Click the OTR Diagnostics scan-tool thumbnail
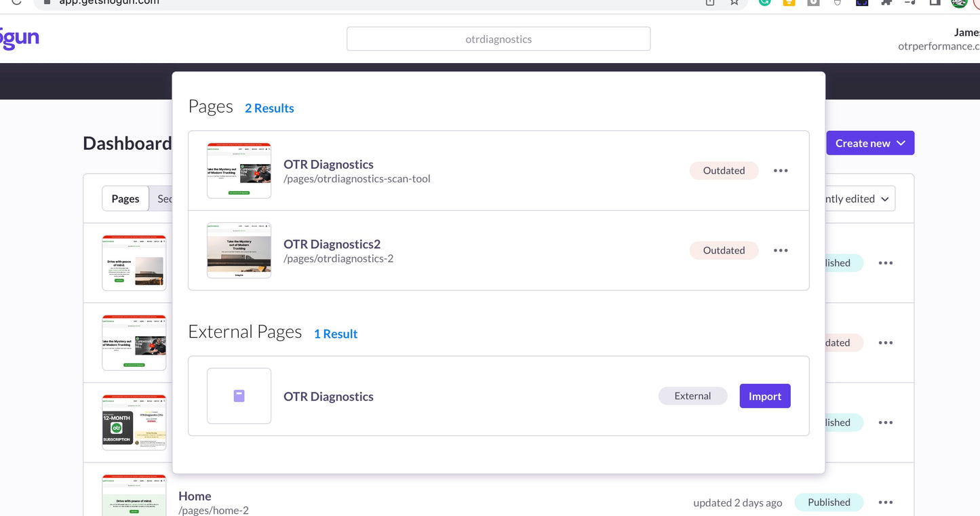 coord(239,171)
